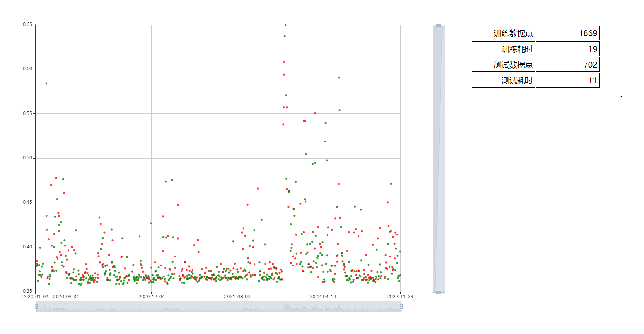Click the 0.60 y-axis label
The width and height of the screenshot is (644, 334).
(27, 69)
